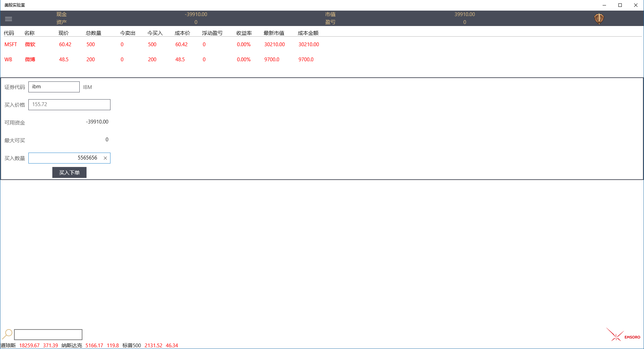This screenshot has height=349, width=644.
Task: Click the magnifying glass search icon
Action: tap(7, 334)
